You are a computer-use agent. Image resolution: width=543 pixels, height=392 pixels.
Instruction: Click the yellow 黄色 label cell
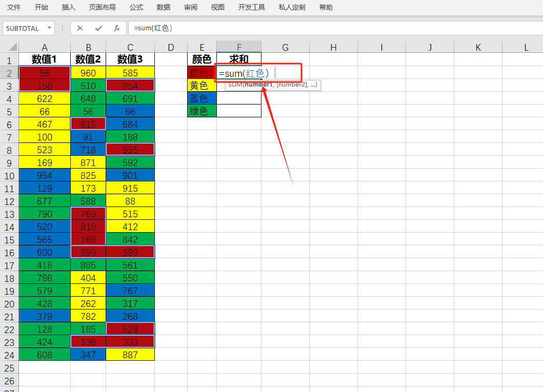pos(202,86)
